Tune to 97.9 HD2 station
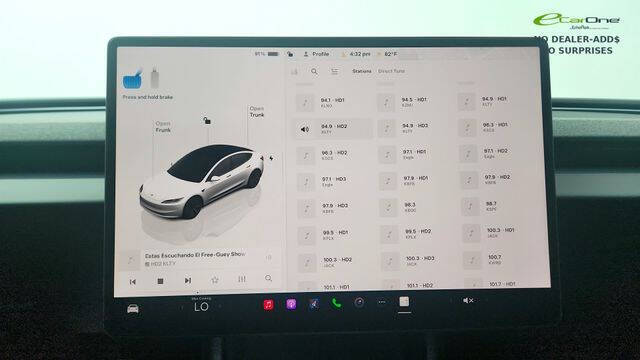This screenshot has height=360, width=640. pyautogui.click(x=497, y=180)
